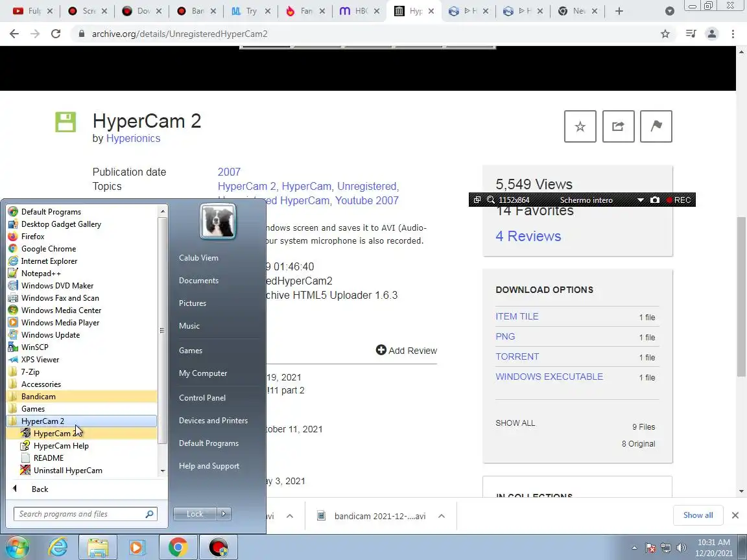Click Bandicam magnifier search icon
The image size is (747, 560).
490,200
